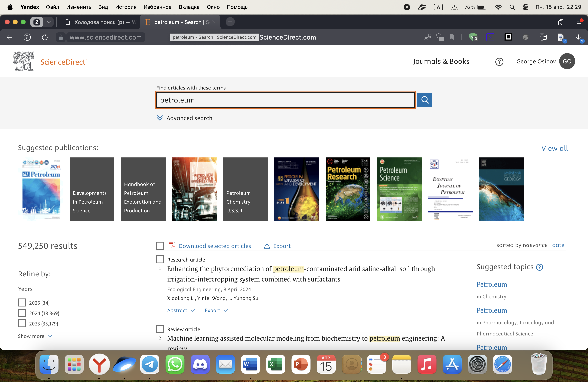Open Petroleum Science green cover

(x=399, y=189)
